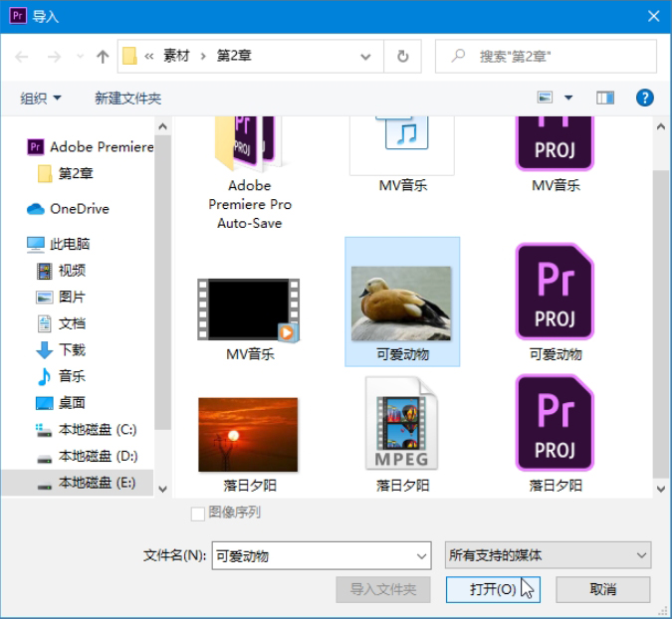Select 落日夕阳 MPEG video file
The height and width of the screenshot is (619, 672).
[402, 435]
